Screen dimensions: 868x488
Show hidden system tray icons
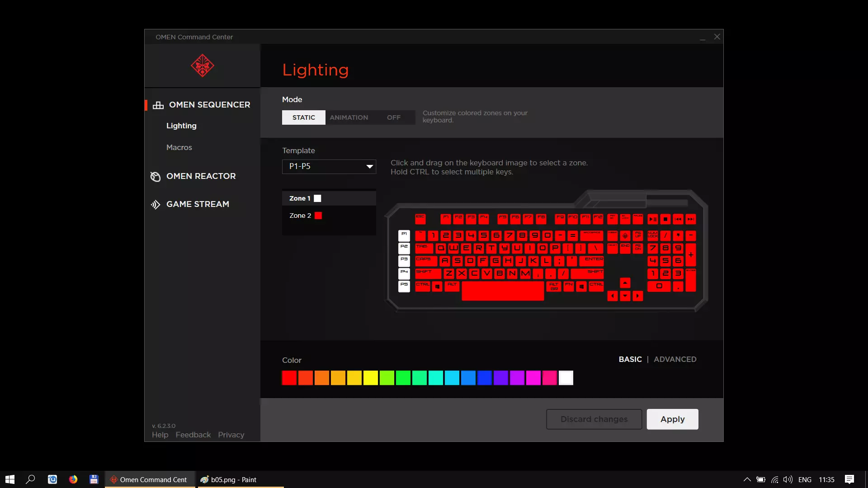coord(747,479)
